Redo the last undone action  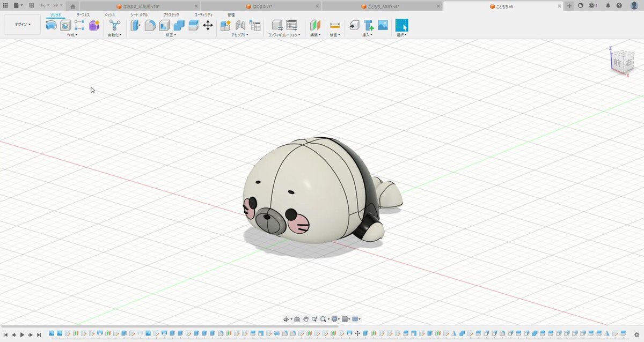click(x=55, y=5)
